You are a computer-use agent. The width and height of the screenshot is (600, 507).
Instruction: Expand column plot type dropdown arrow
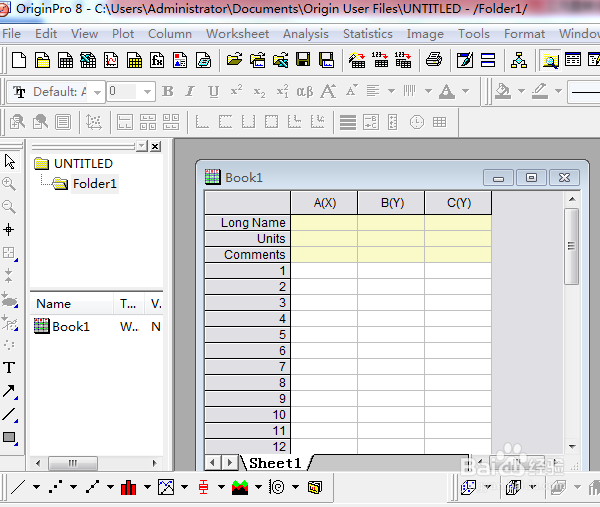coord(147,487)
